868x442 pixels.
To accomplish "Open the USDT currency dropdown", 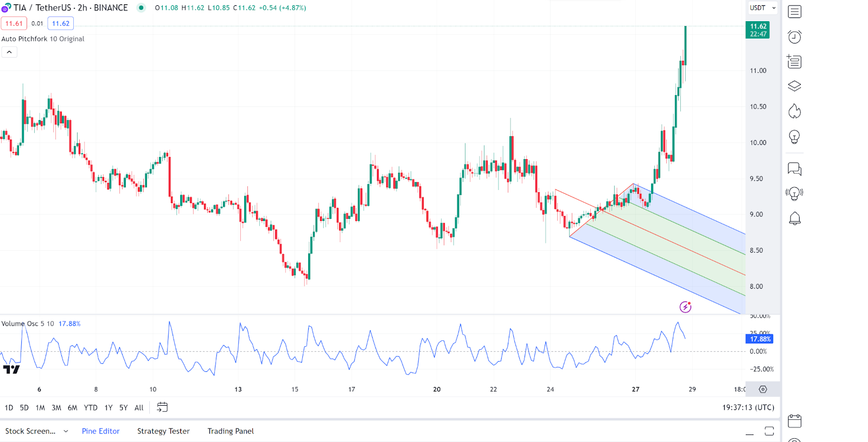I will click(x=762, y=8).
